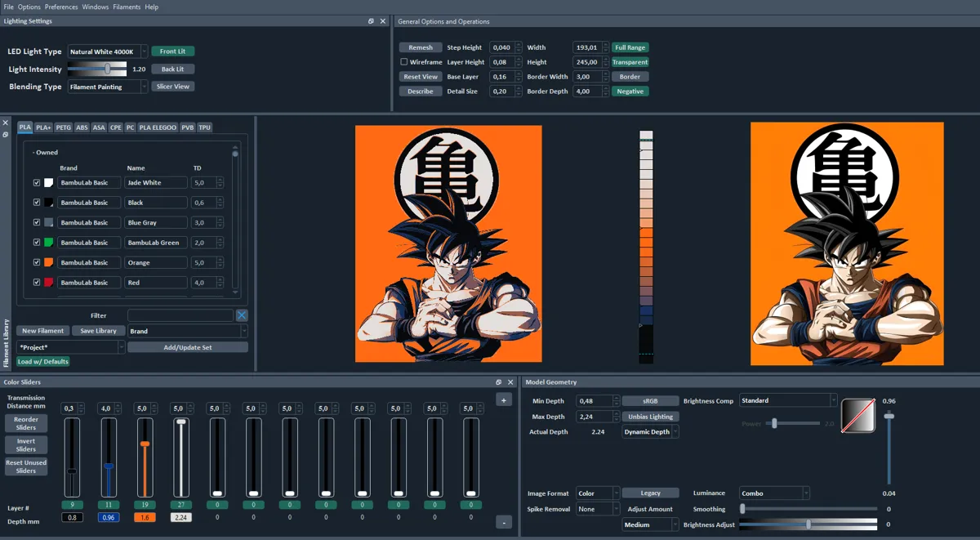Open the Luminance Combo dropdown
Image resolution: width=980 pixels, height=540 pixels.
774,493
